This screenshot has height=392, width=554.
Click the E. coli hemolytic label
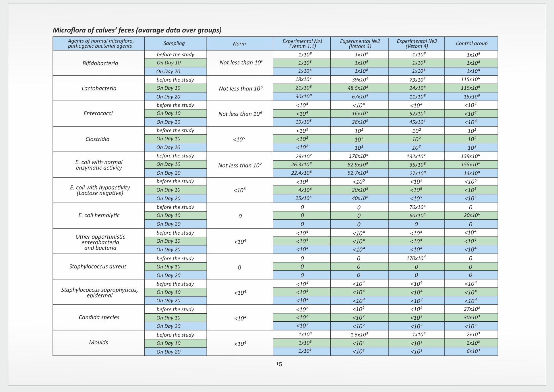(99, 215)
